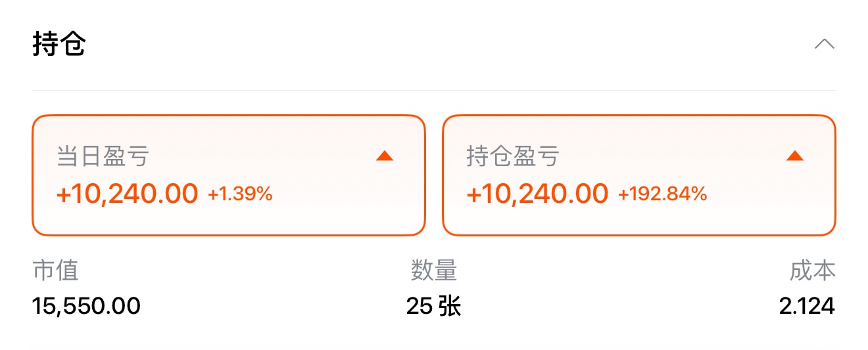Tap the +1.39% daily percentage

coord(240,194)
